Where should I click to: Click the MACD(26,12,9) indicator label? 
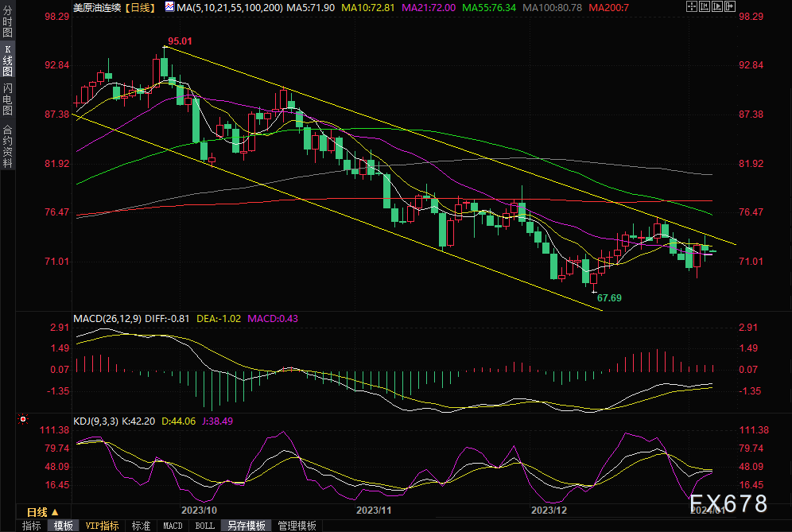pos(107,319)
